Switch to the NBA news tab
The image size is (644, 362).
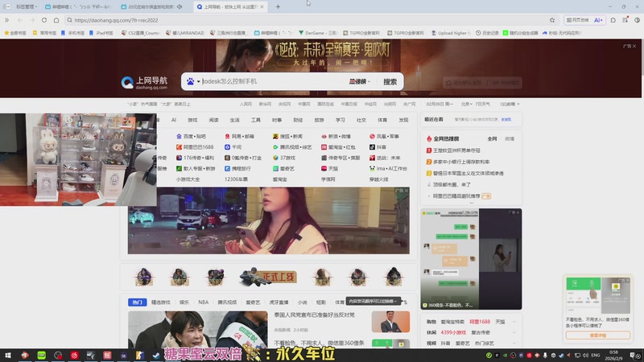click(204, 302)
